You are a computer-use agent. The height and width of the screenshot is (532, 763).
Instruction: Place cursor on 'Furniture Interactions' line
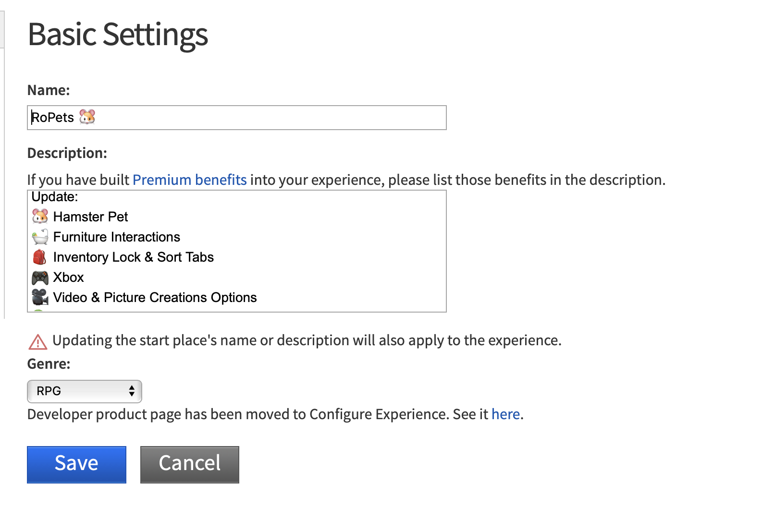point(116,237)
